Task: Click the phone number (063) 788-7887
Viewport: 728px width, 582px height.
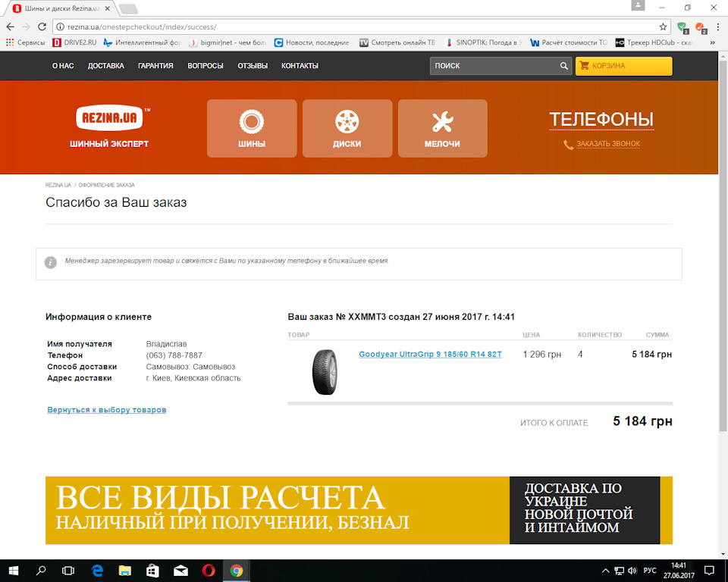Action: pyautogui.click(x=174, y=355)
